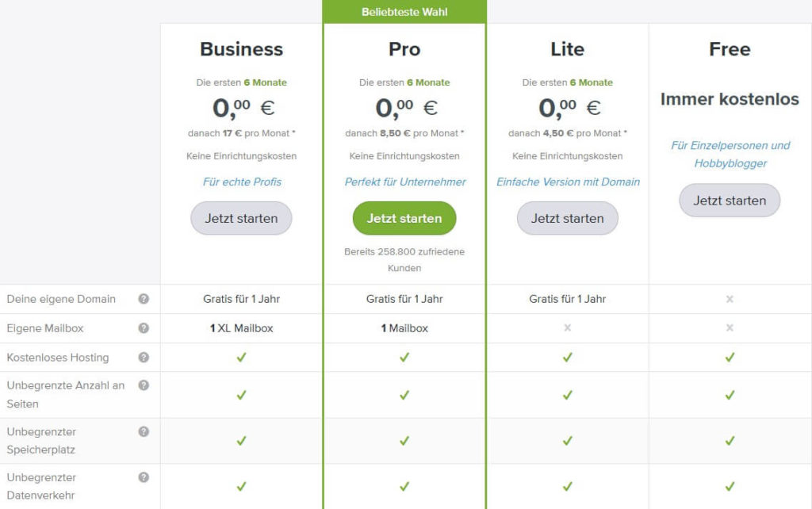The width and height of the screenshot is (812, 509).
Task: Choose Lite plan via Jetzt starten
Action: click(x=567, y=218)
